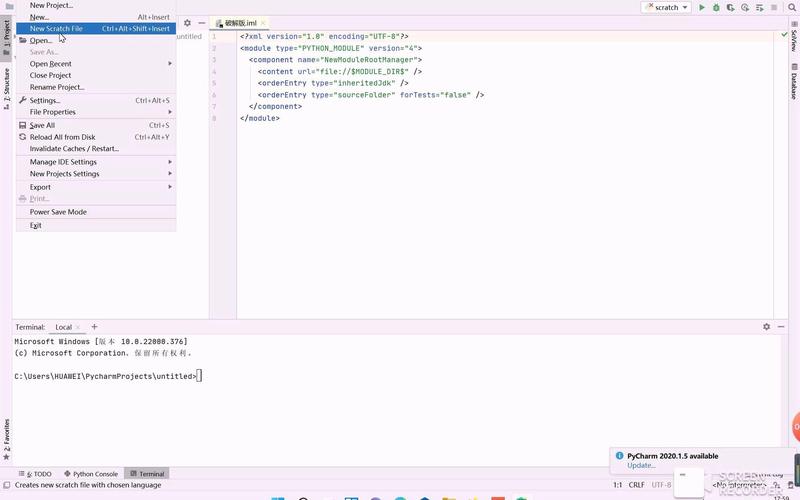Image resolution: width=800 pixels, height=500 pixels.
Task: Toggle Power Save Mode menu entry
Action: tap(96, 212)
